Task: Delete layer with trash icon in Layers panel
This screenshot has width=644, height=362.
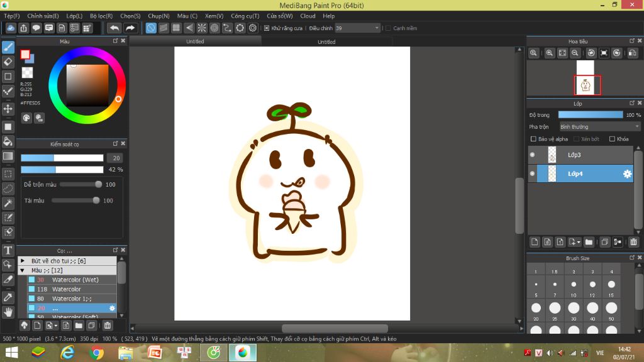Action: (634, 242)
